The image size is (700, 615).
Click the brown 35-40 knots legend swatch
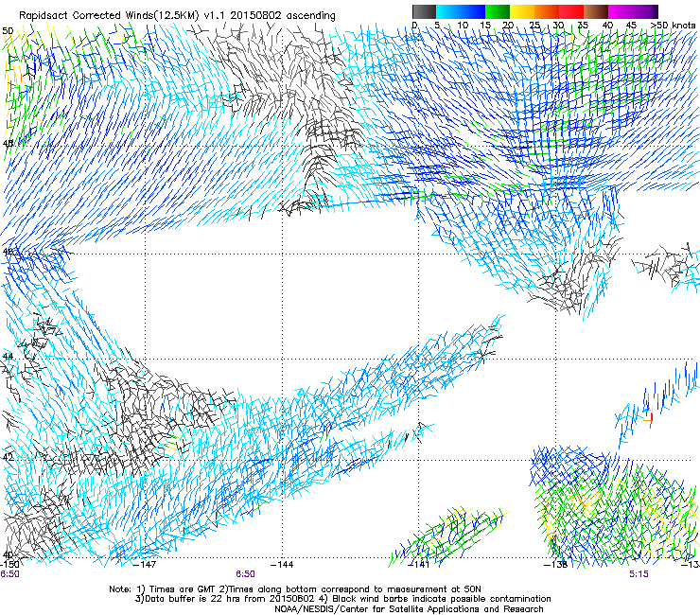pos(596,11)
